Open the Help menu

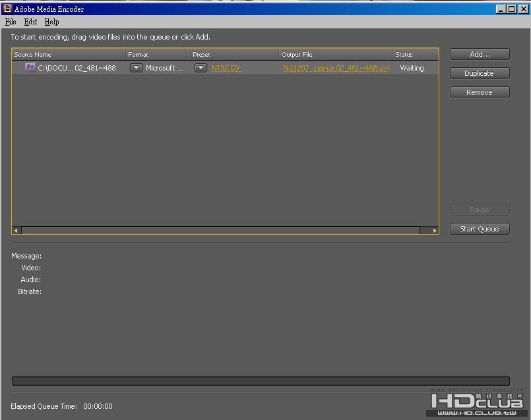tap(52, 22)
